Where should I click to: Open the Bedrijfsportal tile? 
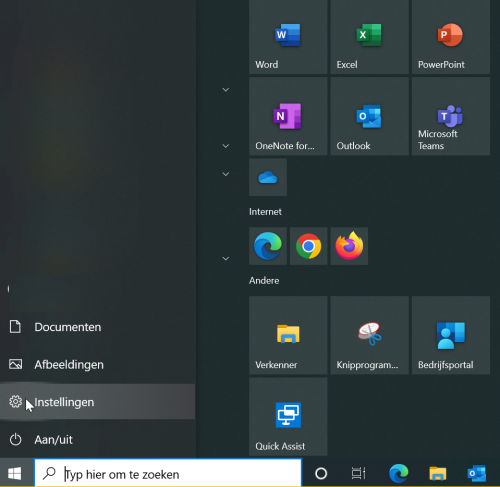tap(451, 335)
